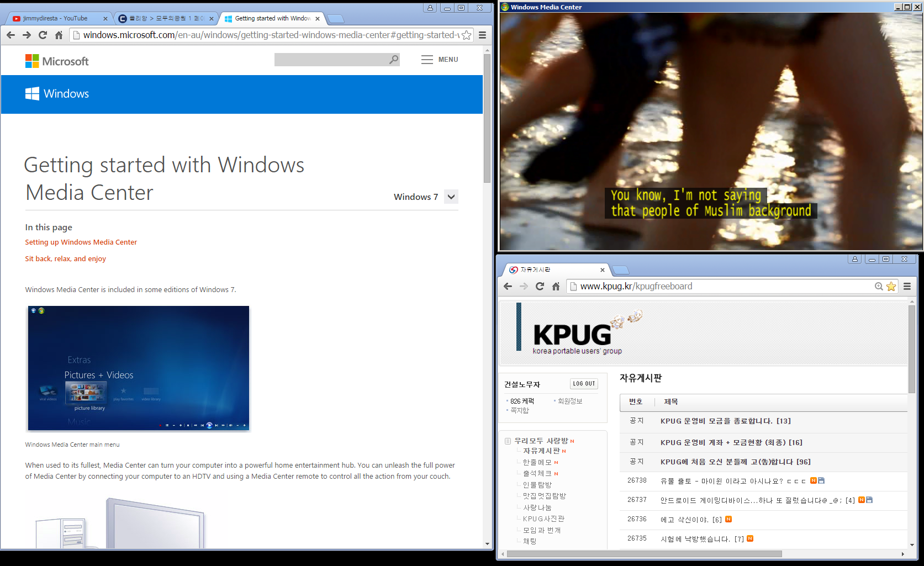Expand the Windows 7 version dropdown
924x566 pixels.
pyautogui.click(x=451, y=197)
